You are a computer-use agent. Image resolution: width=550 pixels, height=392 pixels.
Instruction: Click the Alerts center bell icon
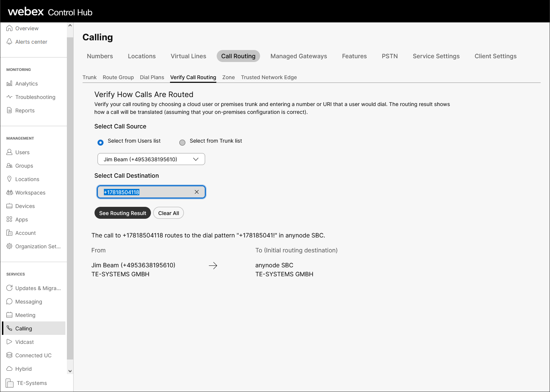tap(9, 42)
